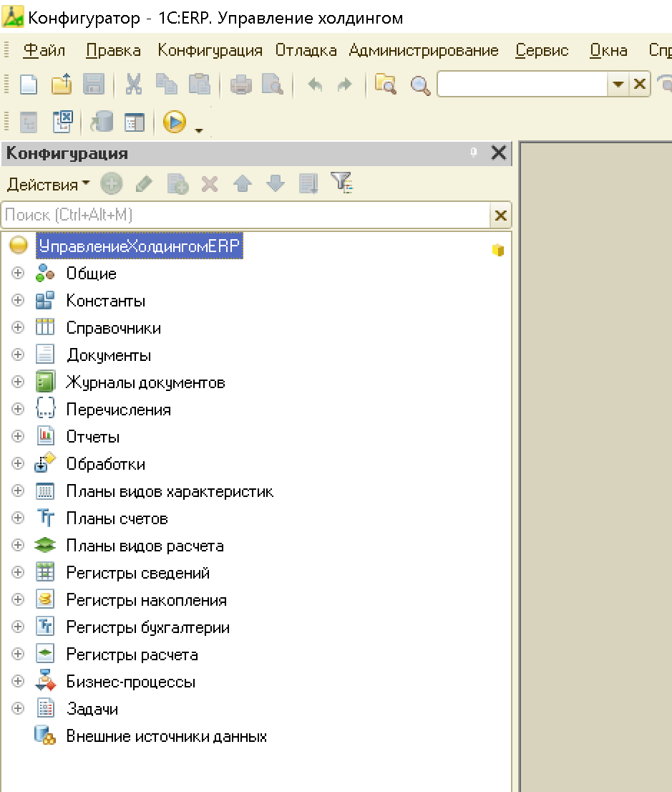672x792 pixels.
Task: Click the subsystem filter funnel icon
Action: [342, 183]
